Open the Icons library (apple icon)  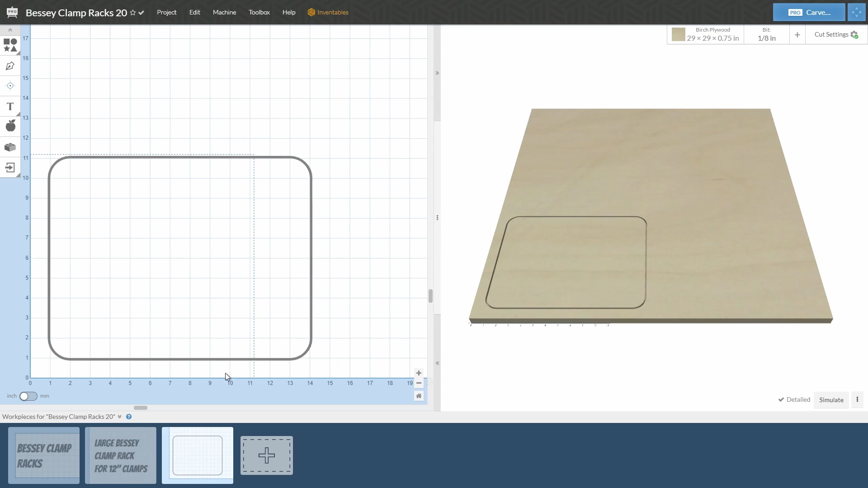[10, 126]
